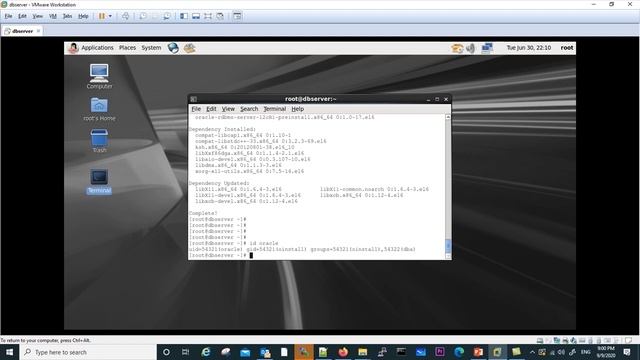Open the VMware File menu
This screenshot has width=640, height=360.
point(8,16)
